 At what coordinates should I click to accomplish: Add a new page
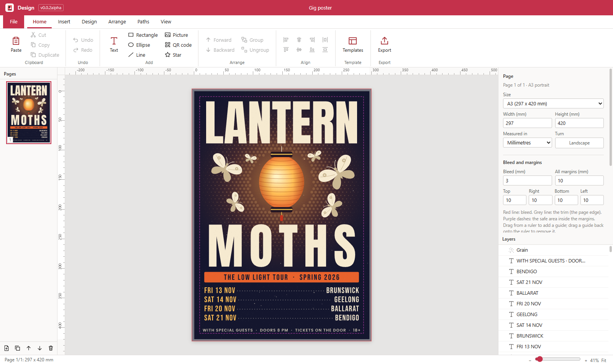click(7, 348)
